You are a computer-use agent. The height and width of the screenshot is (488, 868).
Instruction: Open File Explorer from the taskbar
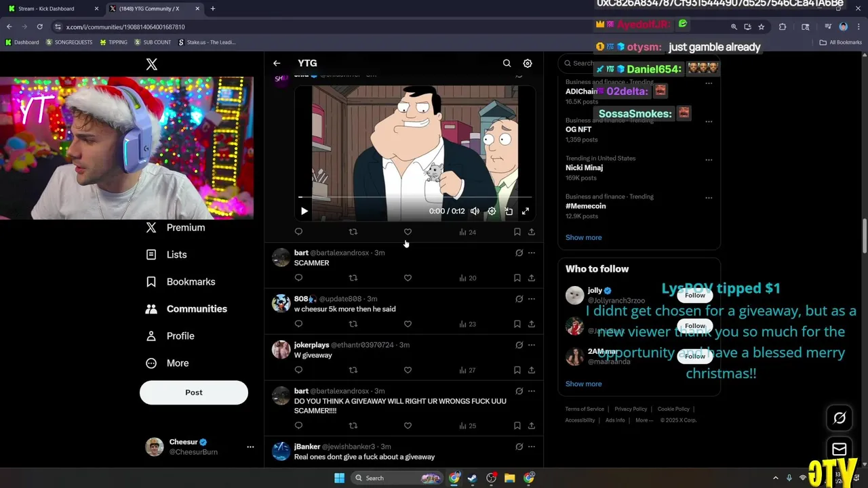tap(510, 478)
